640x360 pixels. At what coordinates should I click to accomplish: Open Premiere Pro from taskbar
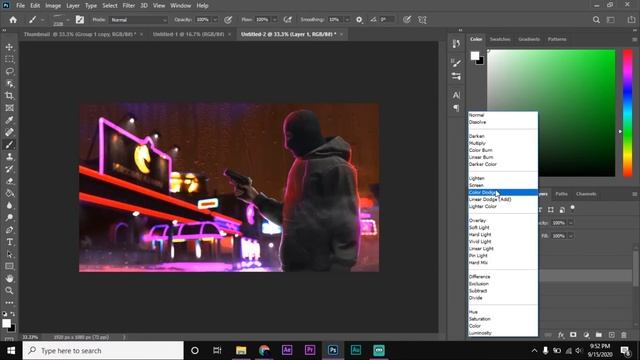click(310, 350)
